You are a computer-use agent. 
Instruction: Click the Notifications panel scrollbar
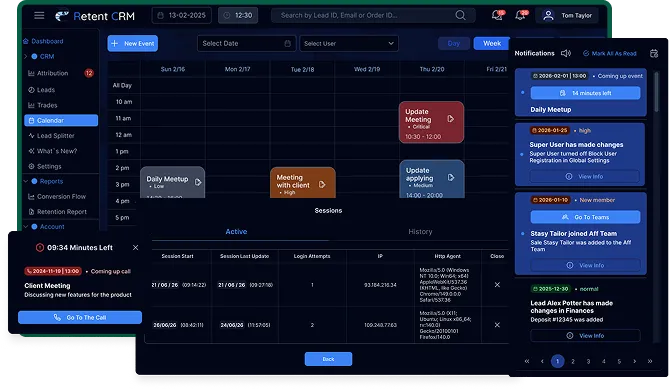coord(657,92)
